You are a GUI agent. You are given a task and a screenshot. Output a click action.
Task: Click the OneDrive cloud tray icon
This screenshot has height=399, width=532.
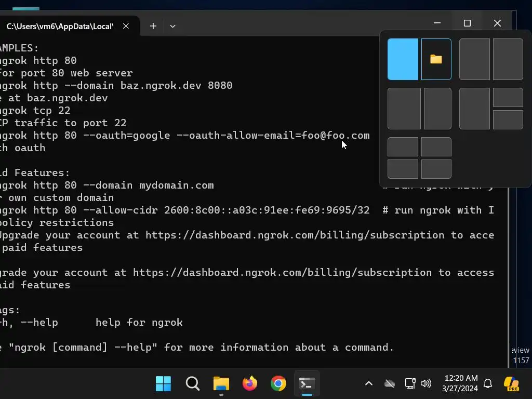390,384
